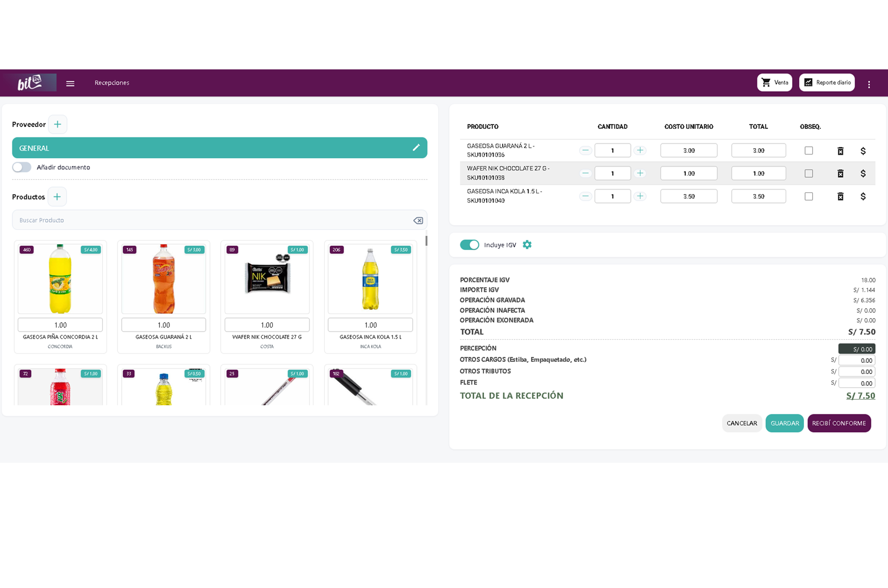
Task: Select the Gaseosa Piña Concordia product thumbnail
Action: (x=60, y=279)
